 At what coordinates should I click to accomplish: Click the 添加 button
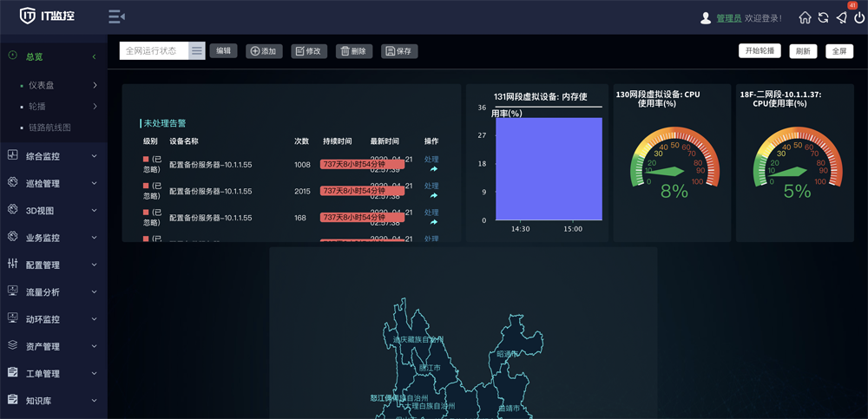[x=264, y=51]
